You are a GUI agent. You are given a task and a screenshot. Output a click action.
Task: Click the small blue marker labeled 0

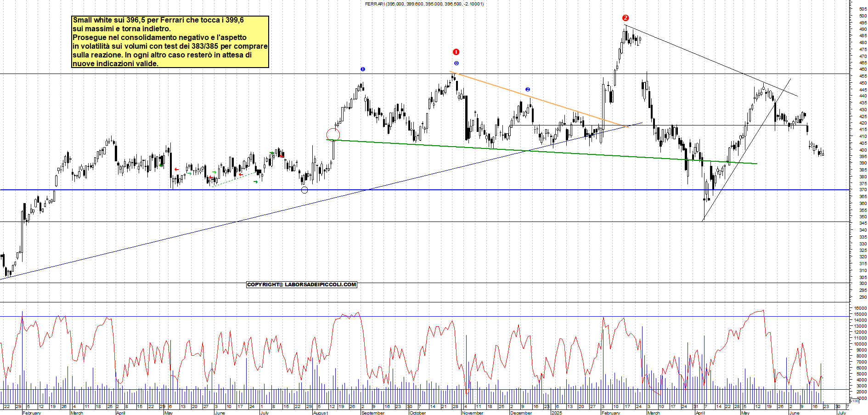456,63
